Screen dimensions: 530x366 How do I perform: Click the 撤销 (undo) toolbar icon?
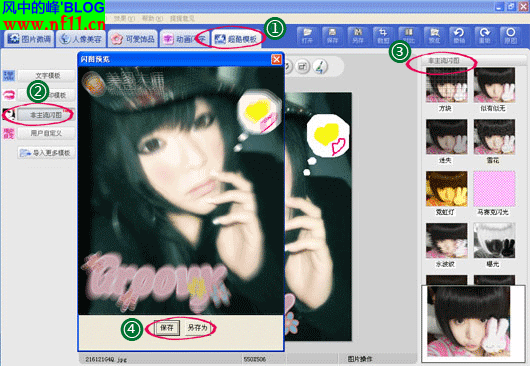(x=459, y=36)
